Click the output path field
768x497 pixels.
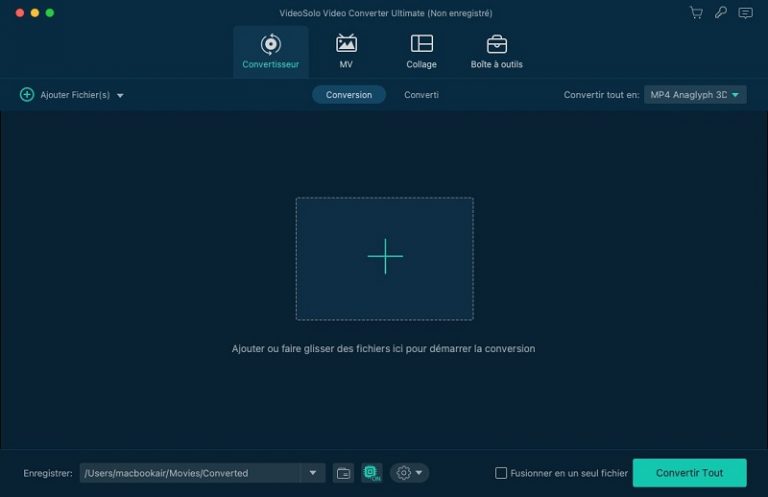189,473
